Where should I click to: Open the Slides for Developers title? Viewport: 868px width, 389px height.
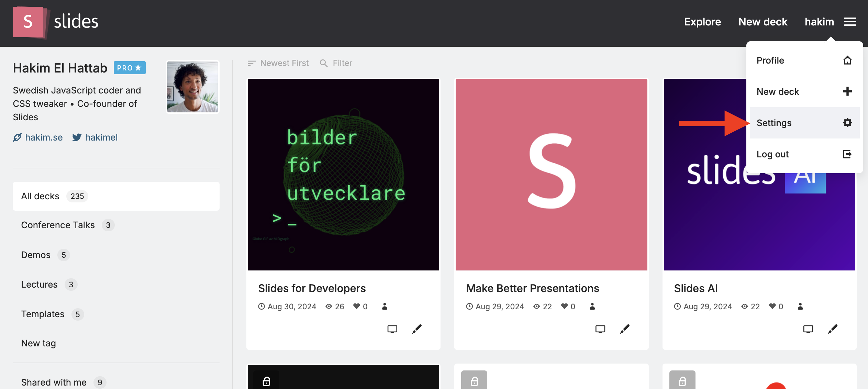(312, 288)
